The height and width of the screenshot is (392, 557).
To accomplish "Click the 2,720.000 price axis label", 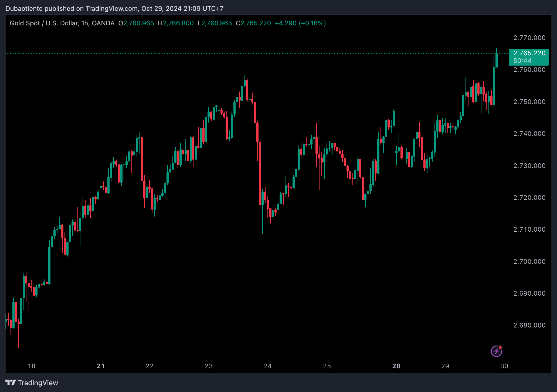I will pos(529,198).
